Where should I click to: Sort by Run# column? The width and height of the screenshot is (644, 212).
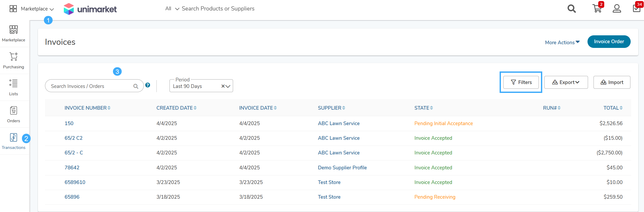pyautogui.click(x=552, y=108)
